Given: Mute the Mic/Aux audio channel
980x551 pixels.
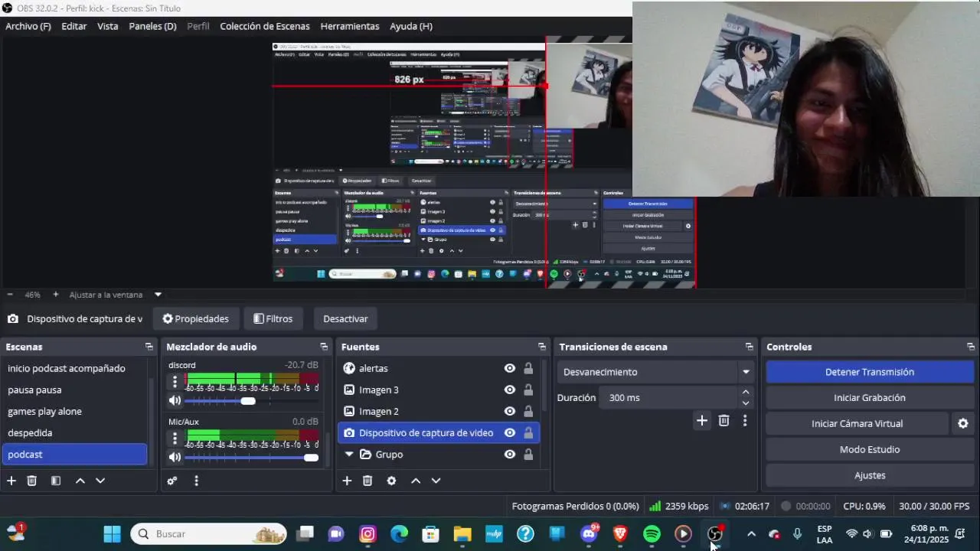Looking at the screenshot, I should coord(175,458).
